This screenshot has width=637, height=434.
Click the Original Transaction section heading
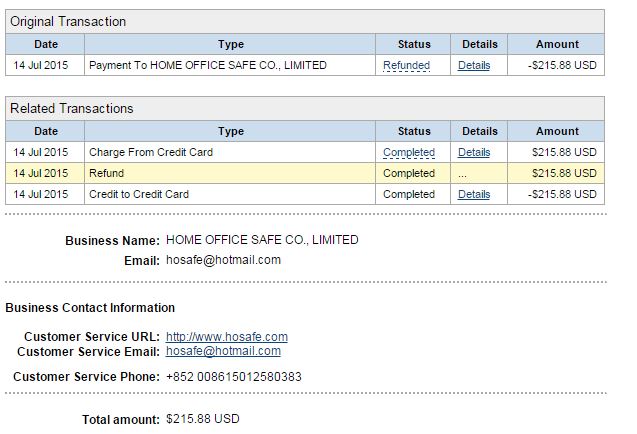[68, 21]
